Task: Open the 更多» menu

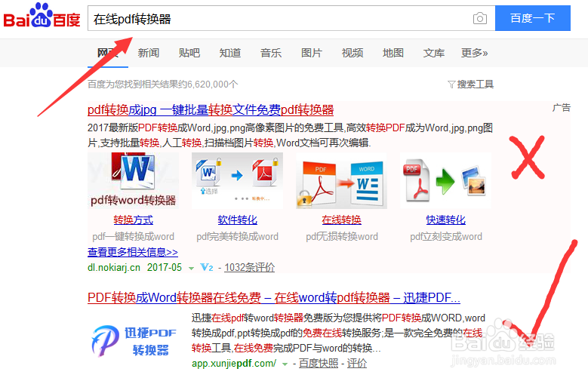Action: pos(474,53)
